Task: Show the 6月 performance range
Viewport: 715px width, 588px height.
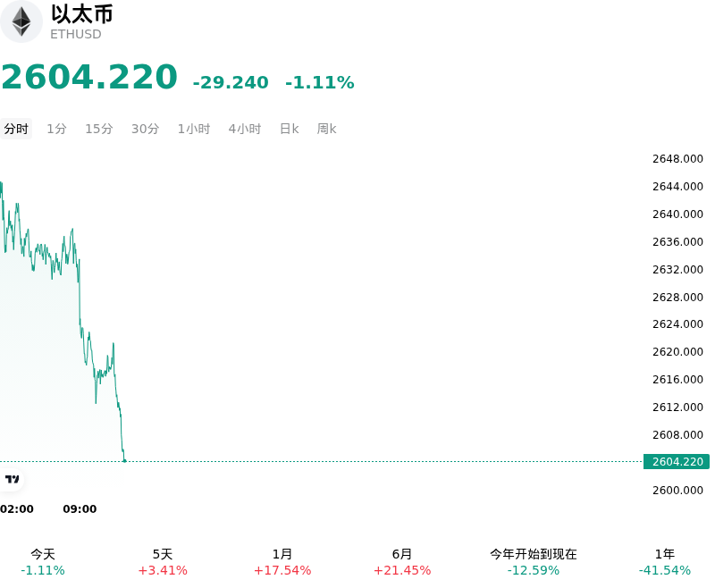Action: point(402,562)
